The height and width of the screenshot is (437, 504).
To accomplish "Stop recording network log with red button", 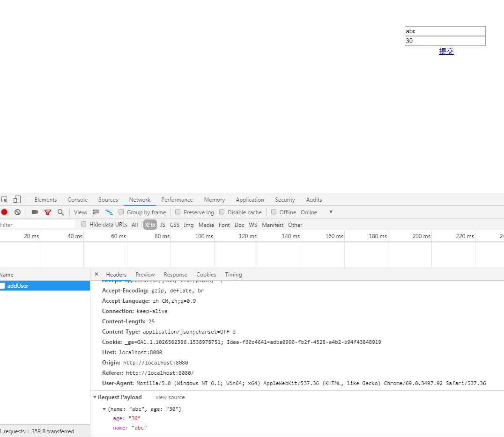I will pos(4,212).
